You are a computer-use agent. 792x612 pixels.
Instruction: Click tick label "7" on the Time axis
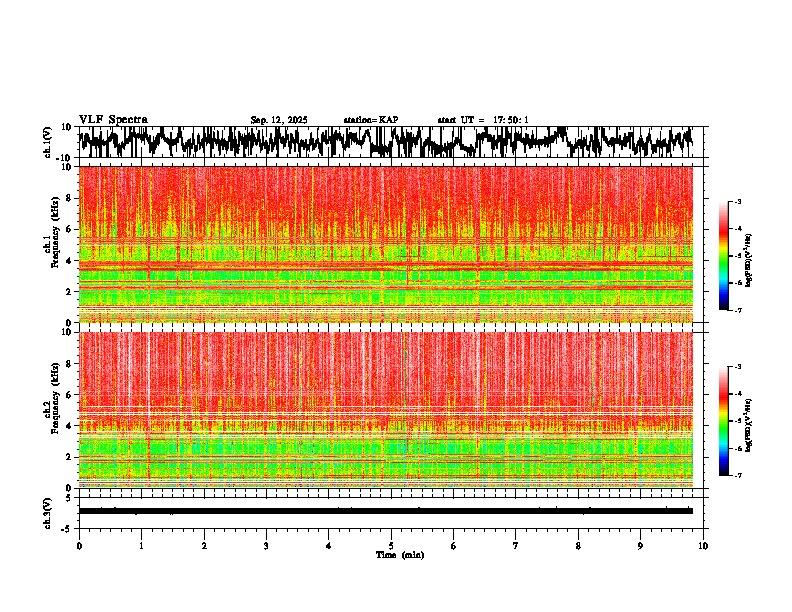pyautogui.click(x=516, y=546)
